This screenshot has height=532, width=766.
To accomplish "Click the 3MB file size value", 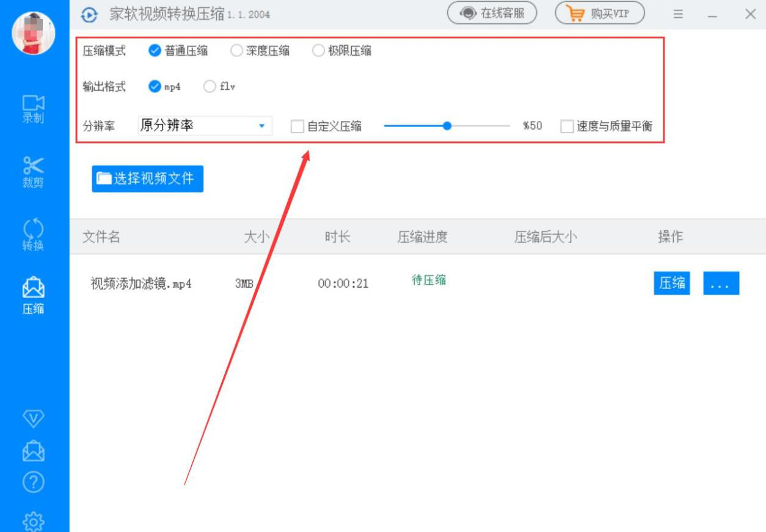I will (244, 284).
